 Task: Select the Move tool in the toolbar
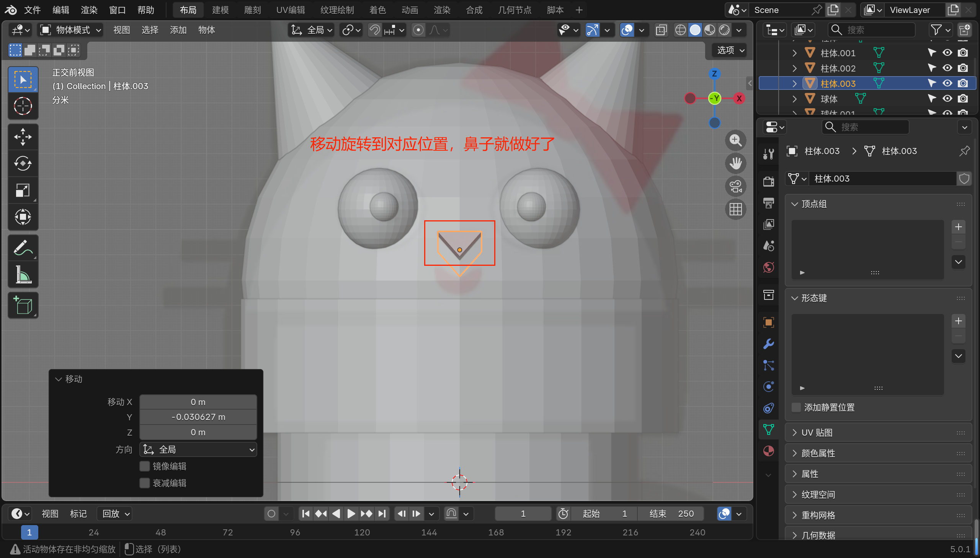23,137
